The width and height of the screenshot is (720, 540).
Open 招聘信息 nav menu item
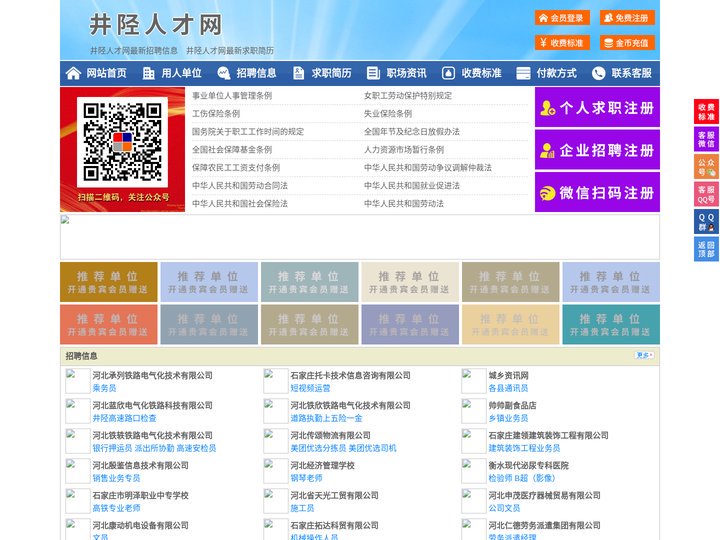256,73
